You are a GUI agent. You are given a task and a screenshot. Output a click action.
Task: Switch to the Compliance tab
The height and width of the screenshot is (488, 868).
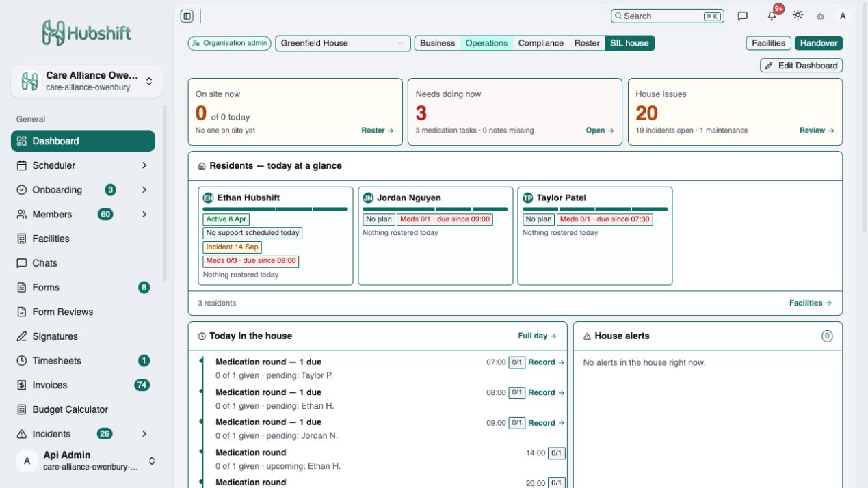click(541, 43)
